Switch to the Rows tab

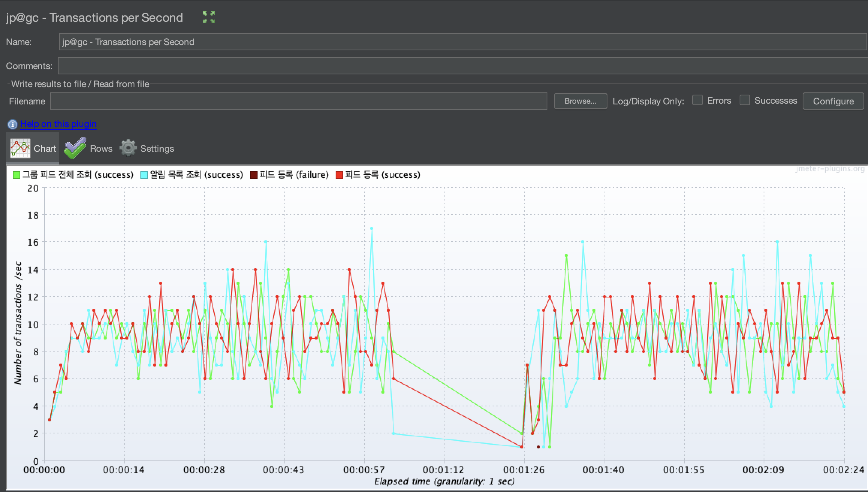(x=101, y=149)
